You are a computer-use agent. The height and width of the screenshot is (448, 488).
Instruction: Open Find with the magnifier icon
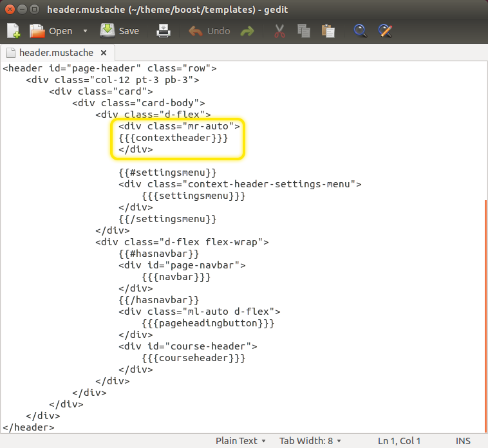click(361, 31)
